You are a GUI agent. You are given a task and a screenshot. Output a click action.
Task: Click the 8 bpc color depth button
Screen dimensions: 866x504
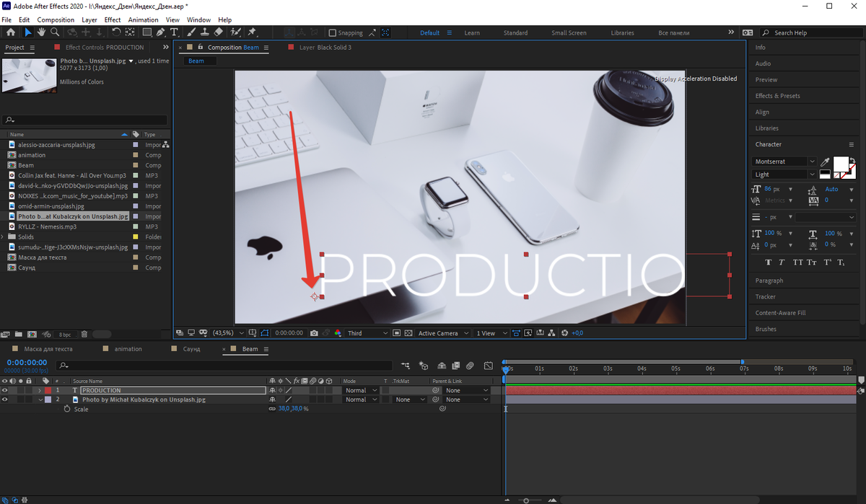(65, 335)
